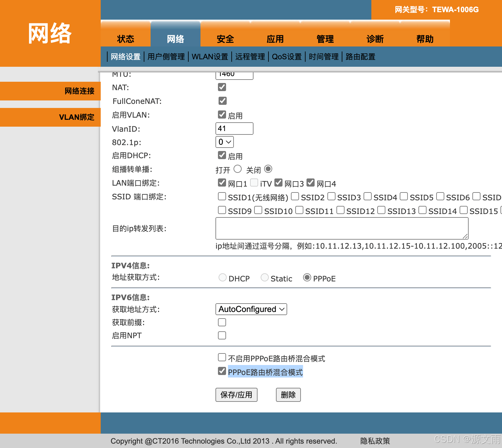Open the 安全 tab
This screenshot has width=502, height=448.
point(225,39)
